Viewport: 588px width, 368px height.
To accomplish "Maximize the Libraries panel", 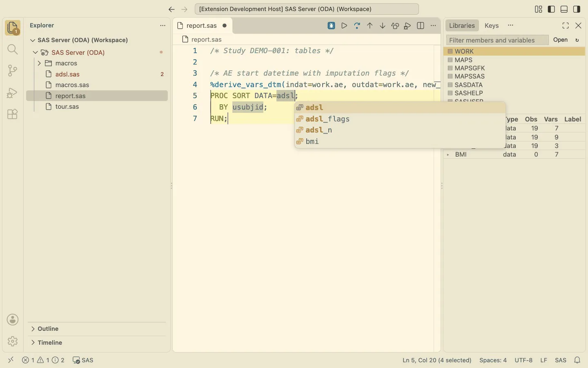I will (566, 26).
